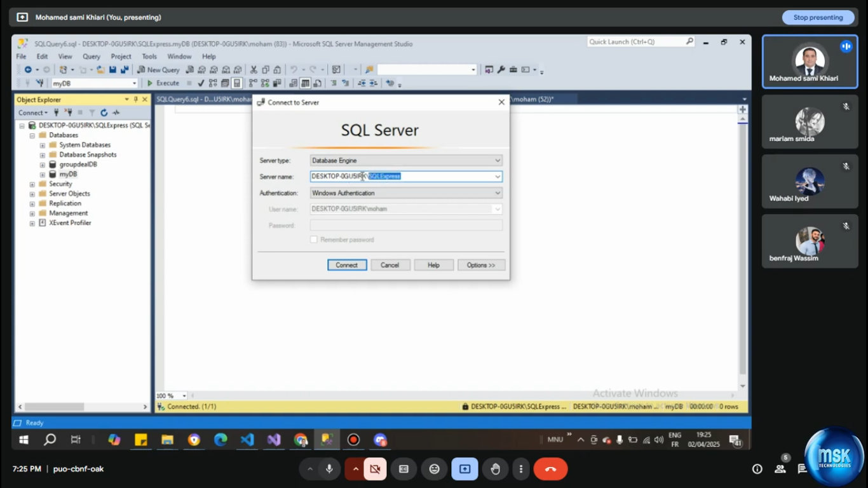Expand the Server Objects node
The image size is (868, 488).
click(32, 194)
